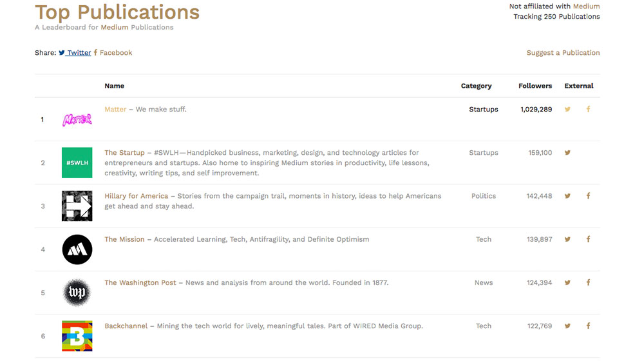The width and height of the screenshot is (644, 363).
Task: Open the Medium link under Not affiliated
Action: point(586,6)
